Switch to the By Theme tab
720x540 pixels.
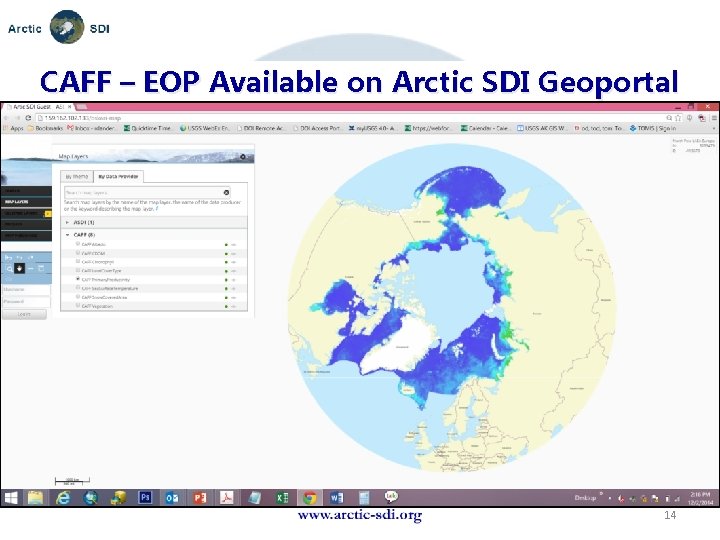77,176
